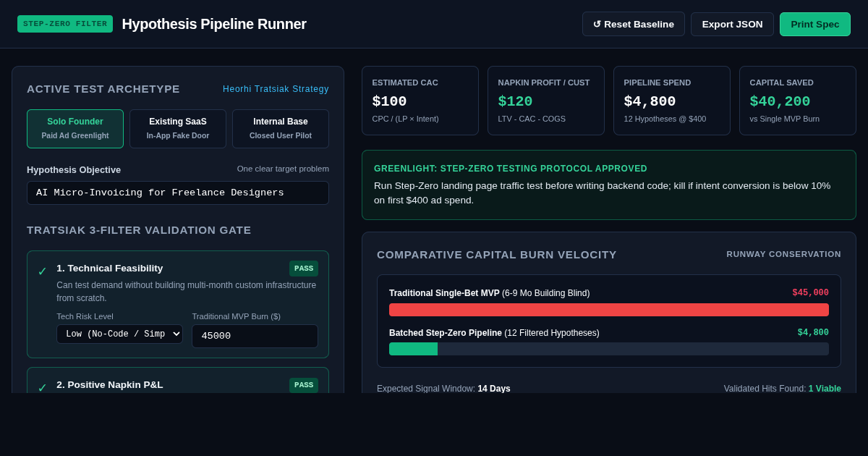Click the STEP-ZERO FILTER badge
This screenshot has height=456, width=868.
tap(65, 24)
